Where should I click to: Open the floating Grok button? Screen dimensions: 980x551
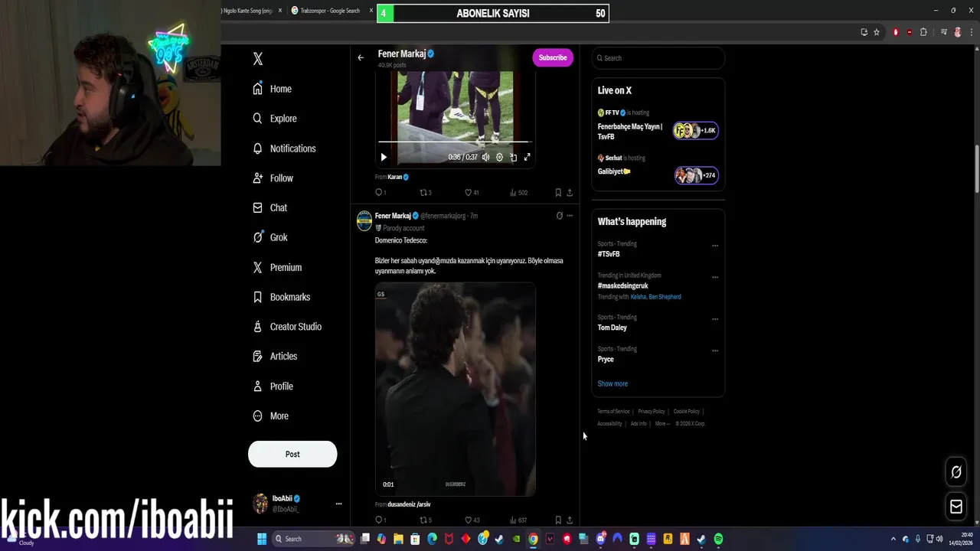point(956,472)
